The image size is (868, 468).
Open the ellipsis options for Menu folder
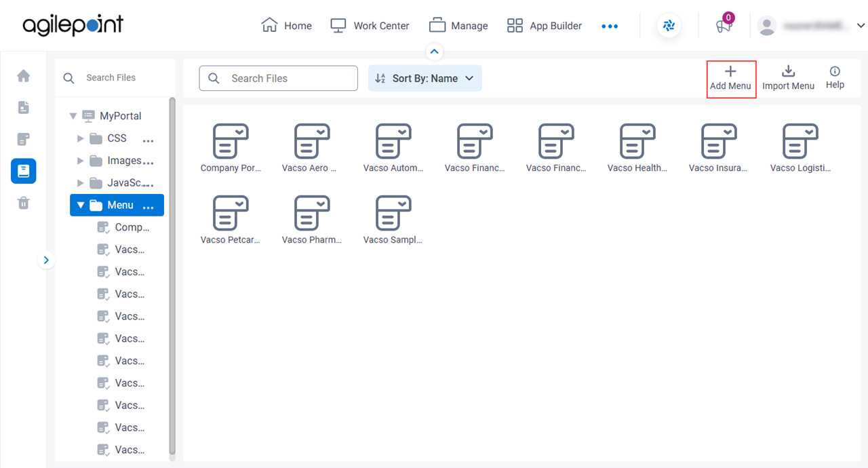[149, 206]
